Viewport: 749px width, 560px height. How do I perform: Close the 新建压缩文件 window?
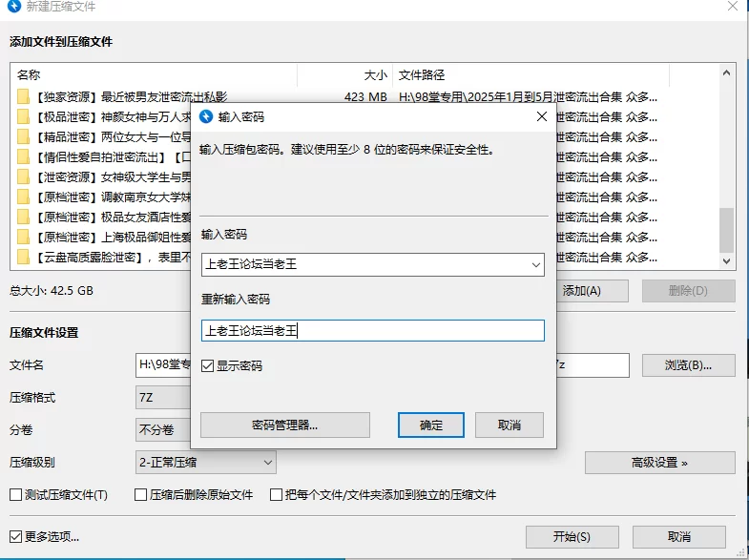coord(732,7)
